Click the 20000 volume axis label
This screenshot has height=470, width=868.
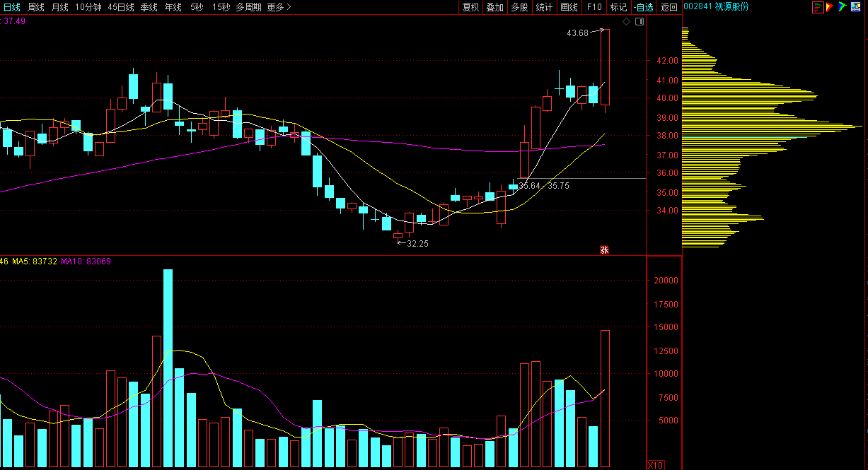click(x=666, y=281)
